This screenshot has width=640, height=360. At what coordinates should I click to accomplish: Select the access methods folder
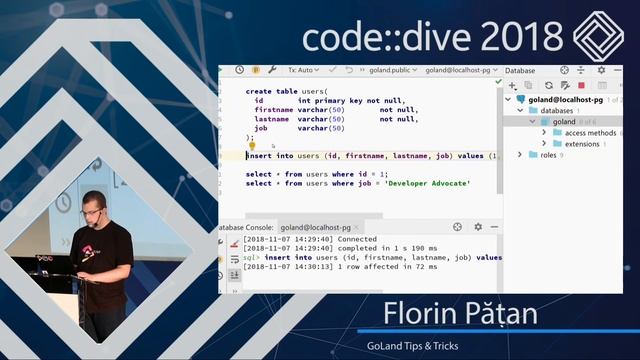(590, 133)
